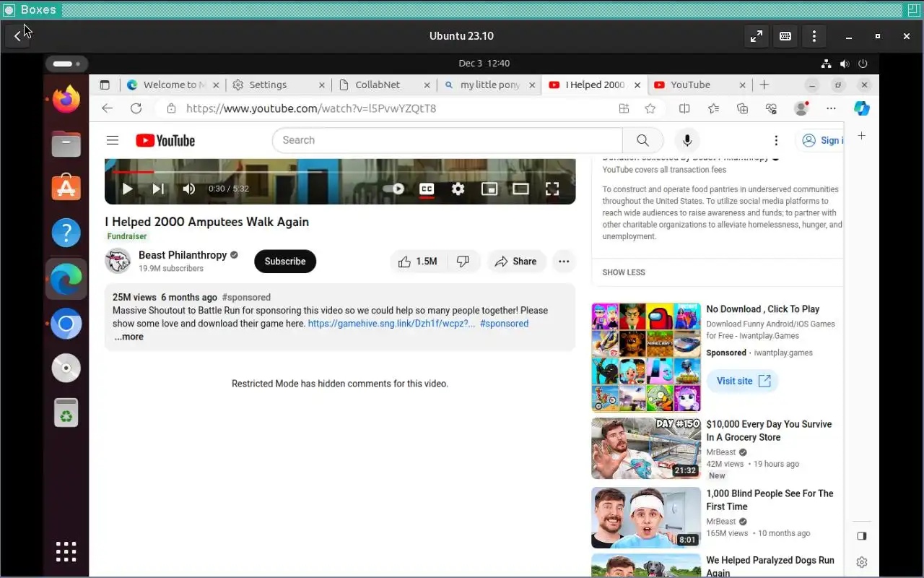
Task: Like the video (1.5M)
Action: tap(418, 262)
